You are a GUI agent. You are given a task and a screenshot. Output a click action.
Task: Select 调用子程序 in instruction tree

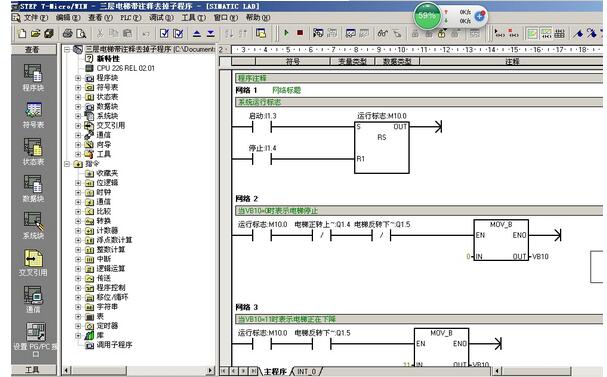tap(114, 345)
